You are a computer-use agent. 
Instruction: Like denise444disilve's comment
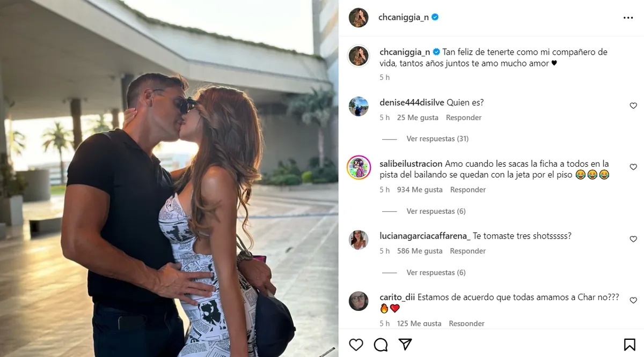point(633,106)
